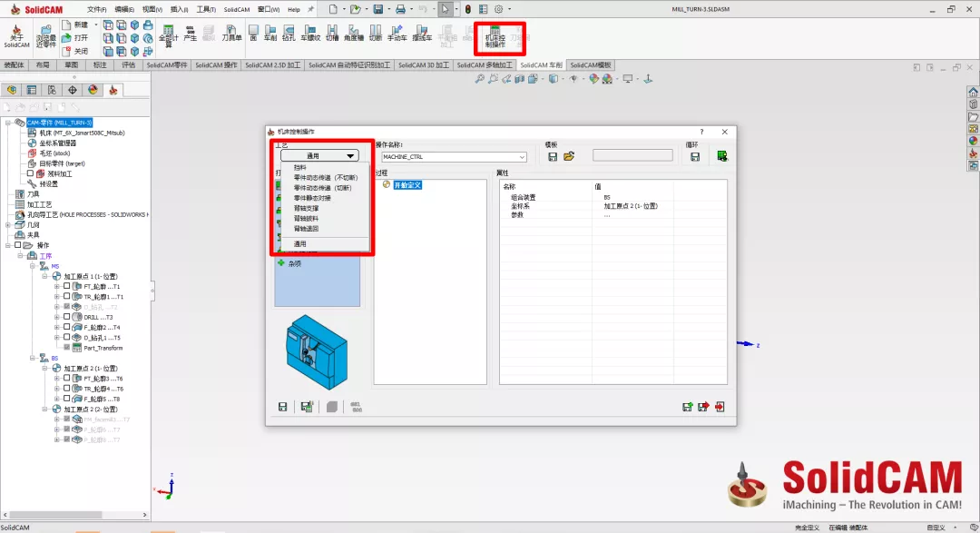The width and height of the screenshot is (980, 533).
Task: Collapse the MS spindle tree node
Action: tap(33, 266)
